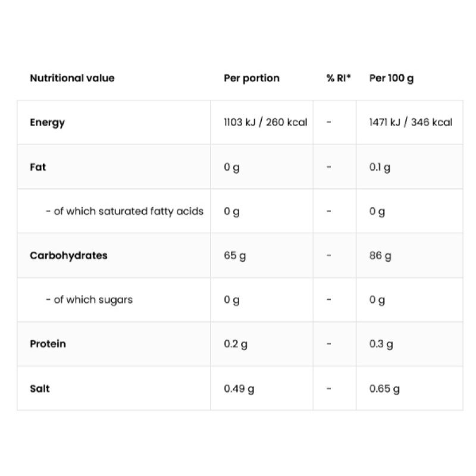Click the Fat row label

(x=37, y=167)
